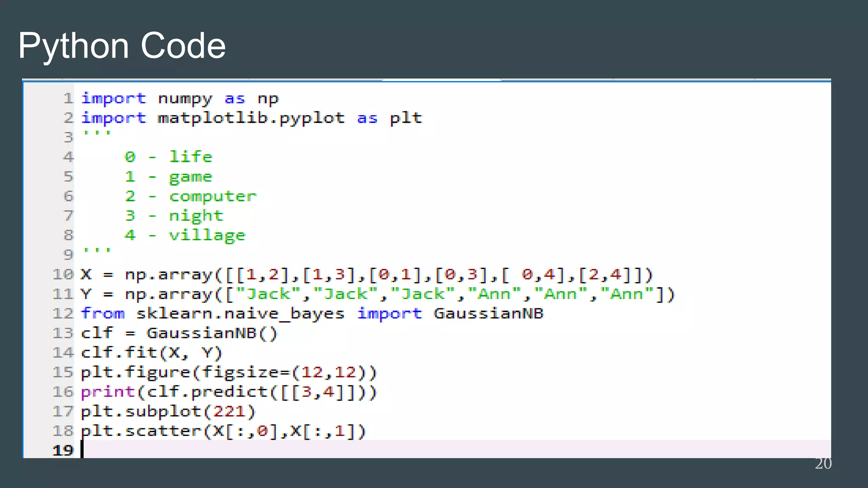Click line number 10 in gutter

63,274
